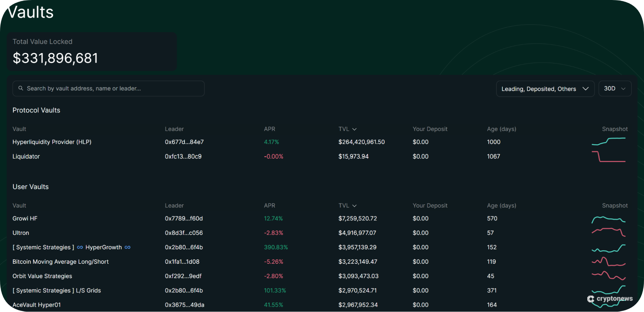This screenshot has height=312, width=644.
Task: Sort User Vaults by APR header
Action: (270, 206)
